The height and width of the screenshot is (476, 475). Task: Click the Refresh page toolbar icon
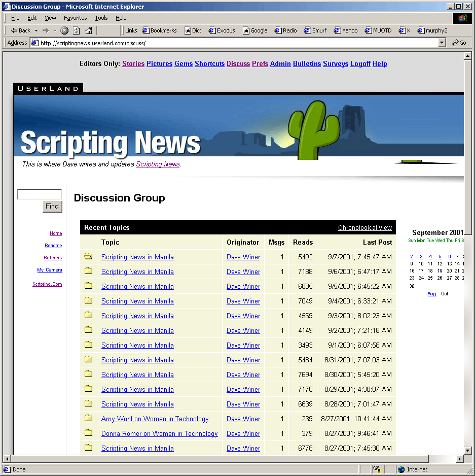[x=77, y=30]
